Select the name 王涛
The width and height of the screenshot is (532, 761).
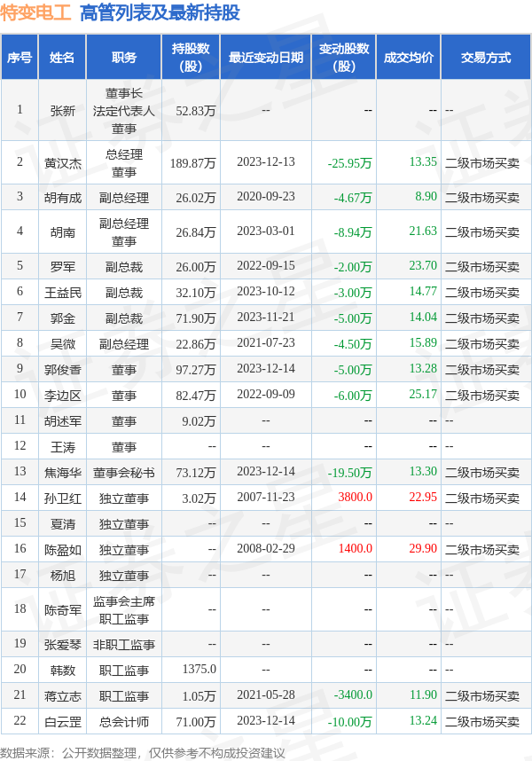(63, 446)
